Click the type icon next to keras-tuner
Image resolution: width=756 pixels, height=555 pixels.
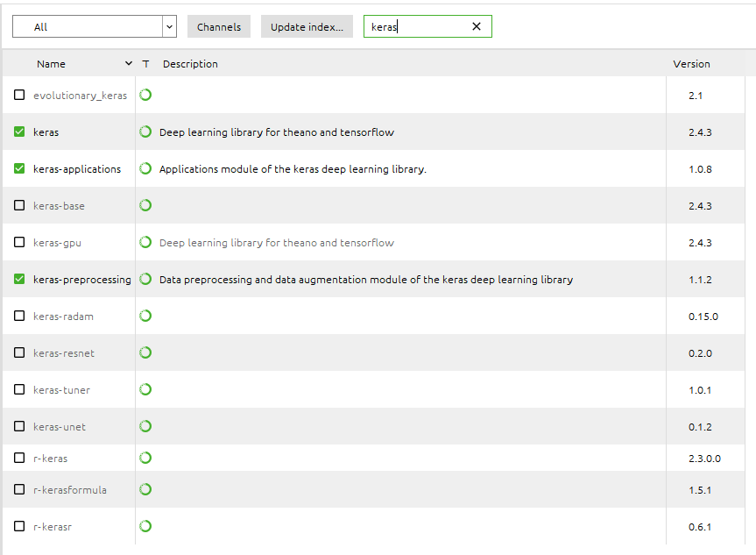(x=145, y=389)
